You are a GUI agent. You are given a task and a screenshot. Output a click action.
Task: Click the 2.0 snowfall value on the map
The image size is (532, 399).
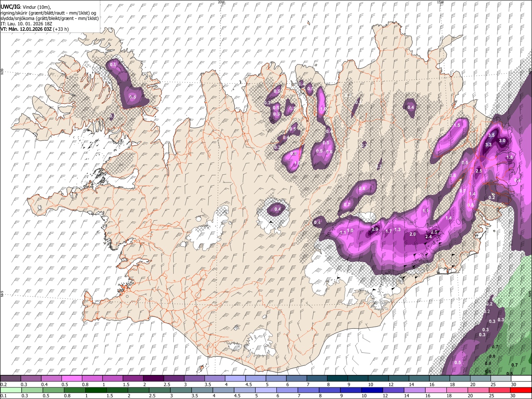(413, 234)
